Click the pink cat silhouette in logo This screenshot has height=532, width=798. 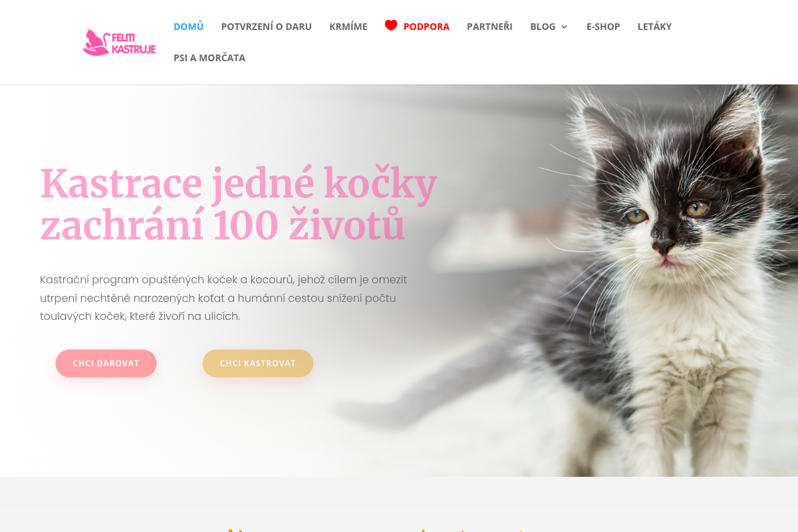(x=96, y=43)
